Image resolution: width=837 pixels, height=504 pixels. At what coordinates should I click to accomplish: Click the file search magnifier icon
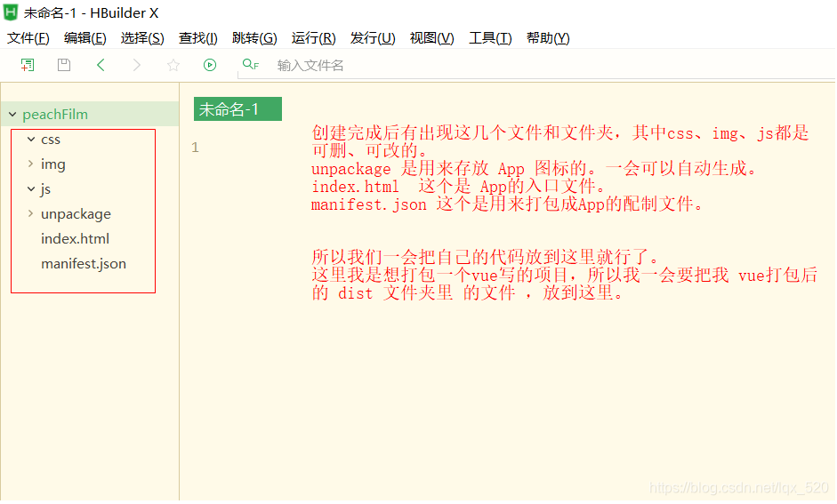coord(250,65)
